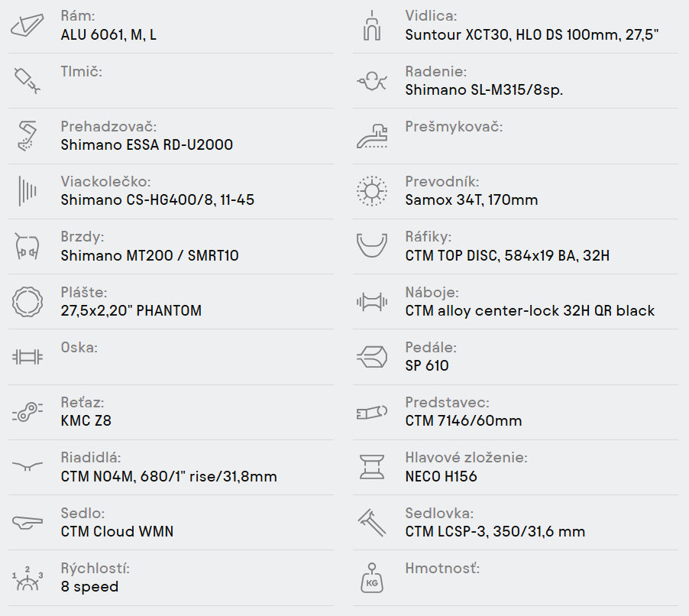Click the 'Náboje:' label
Viewport: 689px width, 616px height.
[x=432, y=293]
